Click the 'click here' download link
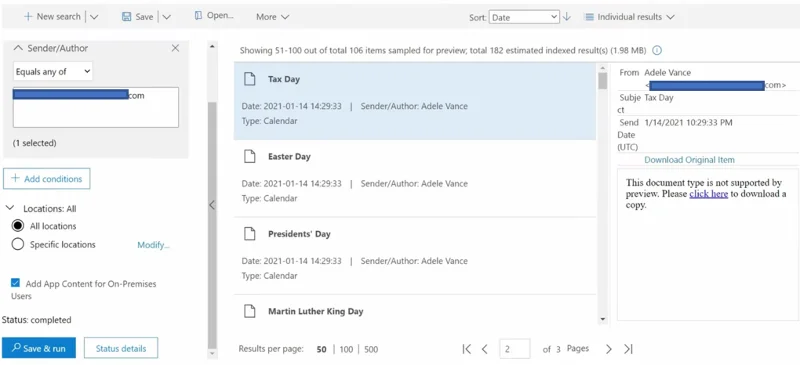The width and height of the screenshot is (800, 365). coord(708,194)
